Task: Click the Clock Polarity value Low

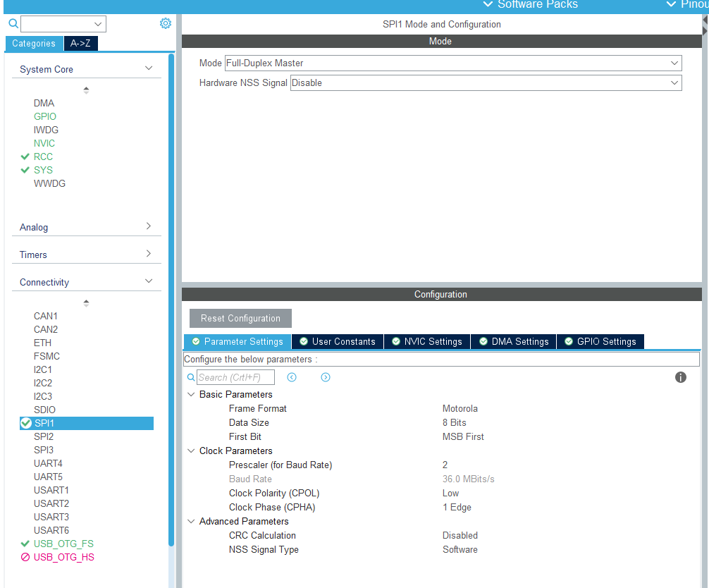Action: (x=450, y=493)
